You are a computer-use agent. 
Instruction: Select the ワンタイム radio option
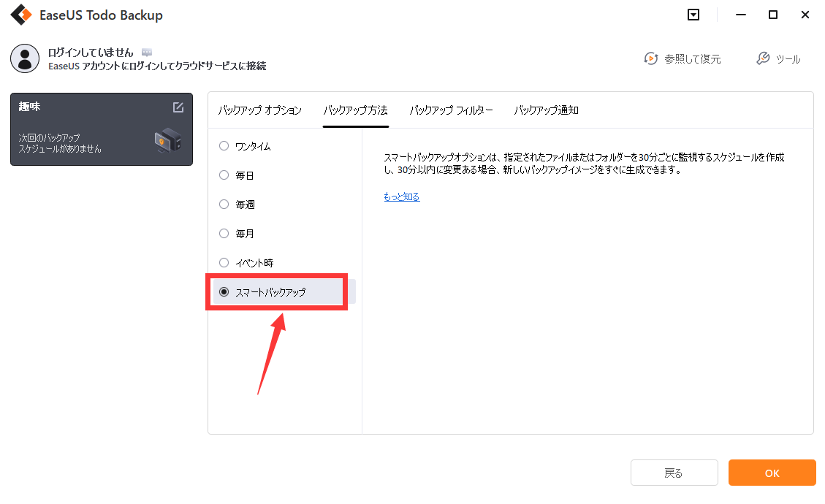[224, 146]
